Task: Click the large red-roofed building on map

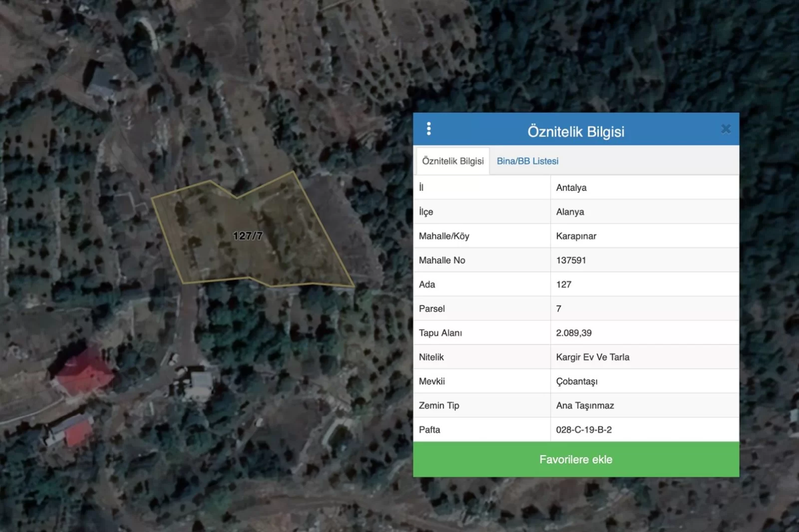Action: [x=83, y=372]
